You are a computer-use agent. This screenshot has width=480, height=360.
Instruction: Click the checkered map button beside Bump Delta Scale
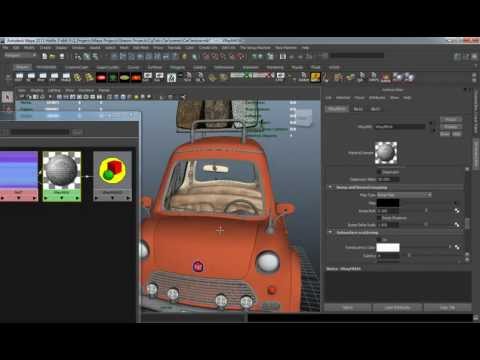click(x=457, y=225)
